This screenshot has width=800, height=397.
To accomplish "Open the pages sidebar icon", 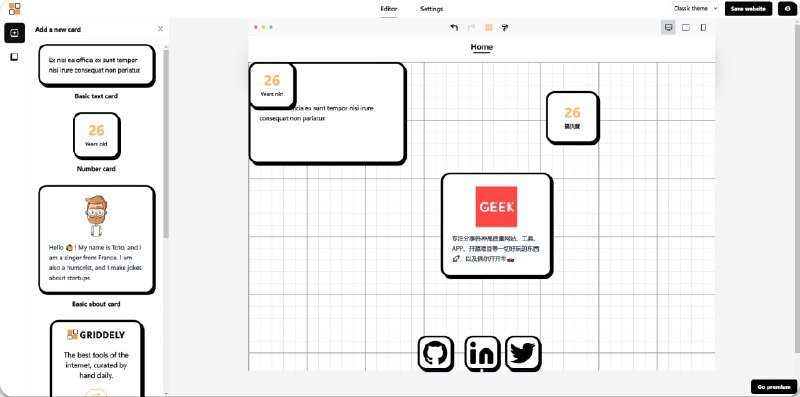I will pos(14,57).
